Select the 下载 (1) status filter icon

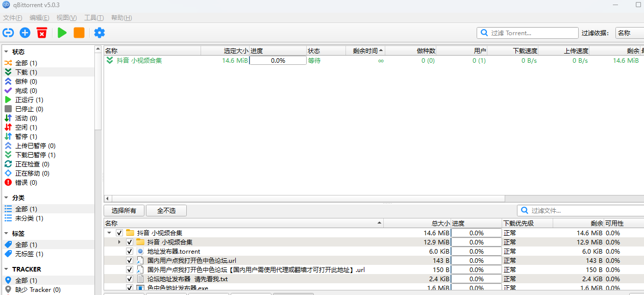click(x=8, y=72)
